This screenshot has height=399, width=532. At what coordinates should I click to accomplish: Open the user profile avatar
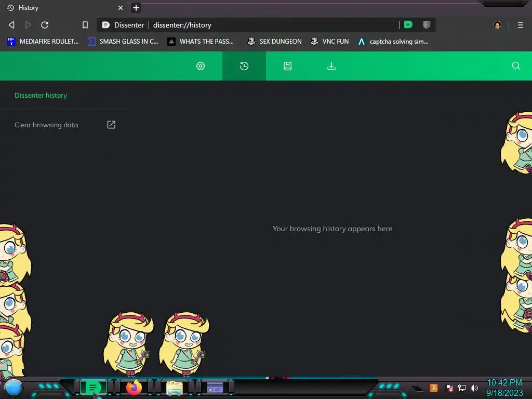point(497,25)
